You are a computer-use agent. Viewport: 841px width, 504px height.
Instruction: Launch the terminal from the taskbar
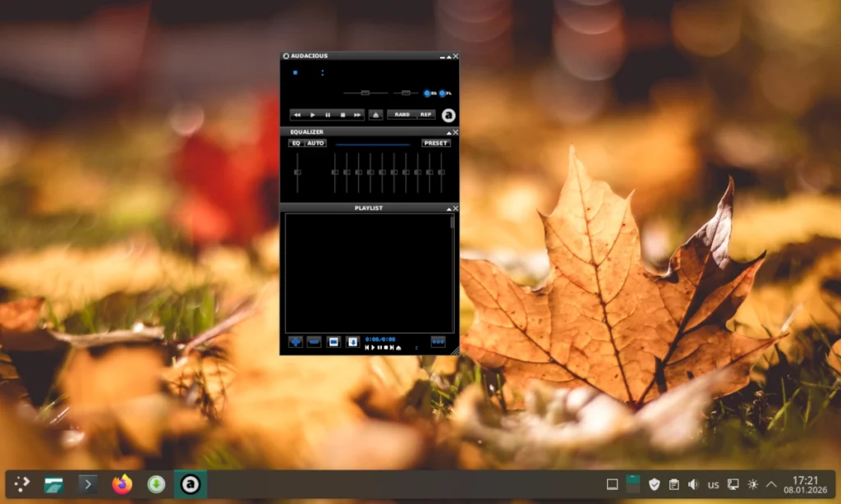[88, 484]
